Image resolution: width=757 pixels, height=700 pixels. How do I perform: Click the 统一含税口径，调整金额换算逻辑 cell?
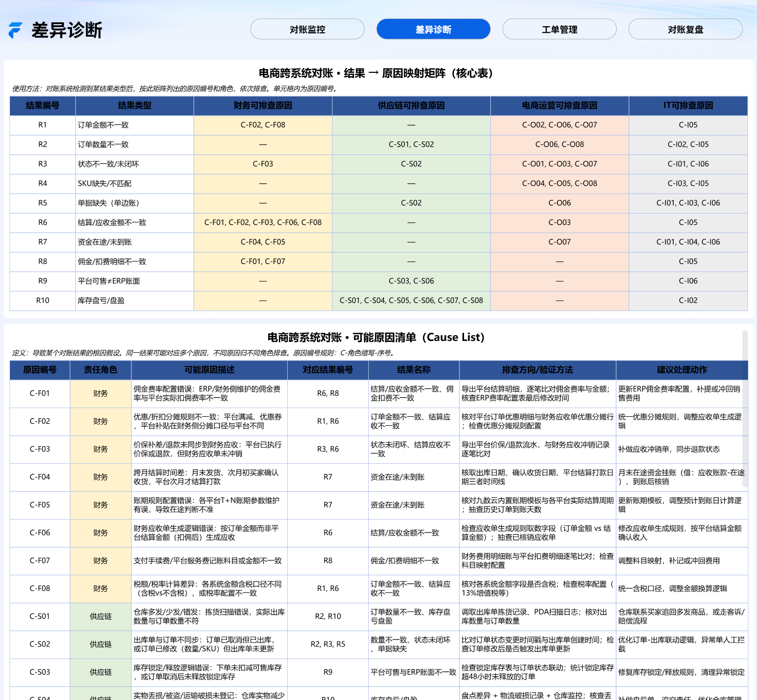pyautogui.click(x=682, y=589)
